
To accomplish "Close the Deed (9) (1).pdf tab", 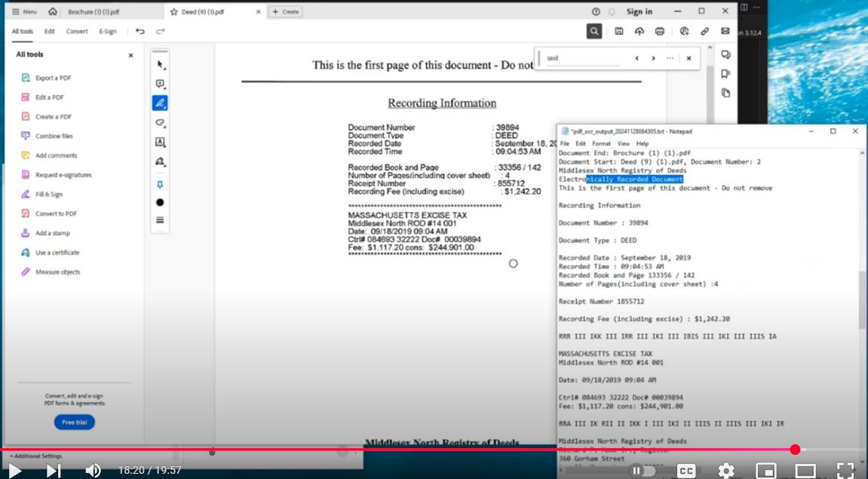I will (x=258, y=11).
